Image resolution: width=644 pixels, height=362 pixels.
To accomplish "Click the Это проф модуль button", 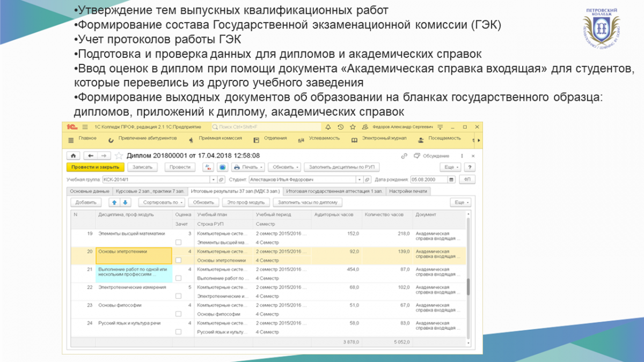I will coord(247,202).
